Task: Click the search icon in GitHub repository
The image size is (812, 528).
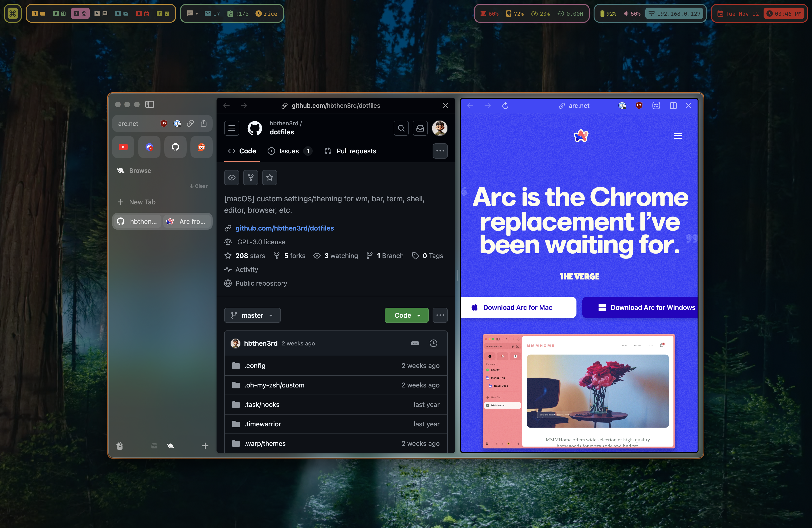Action: (401, 128)
